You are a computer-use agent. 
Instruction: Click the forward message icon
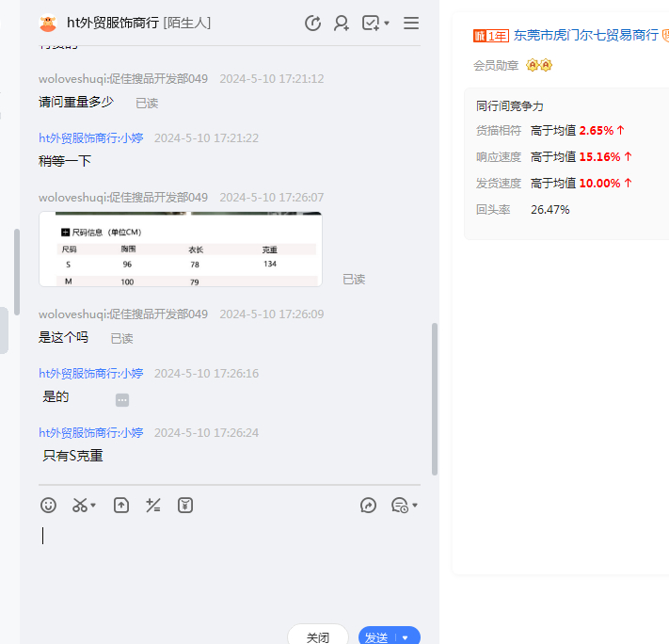tap(368, 506)
